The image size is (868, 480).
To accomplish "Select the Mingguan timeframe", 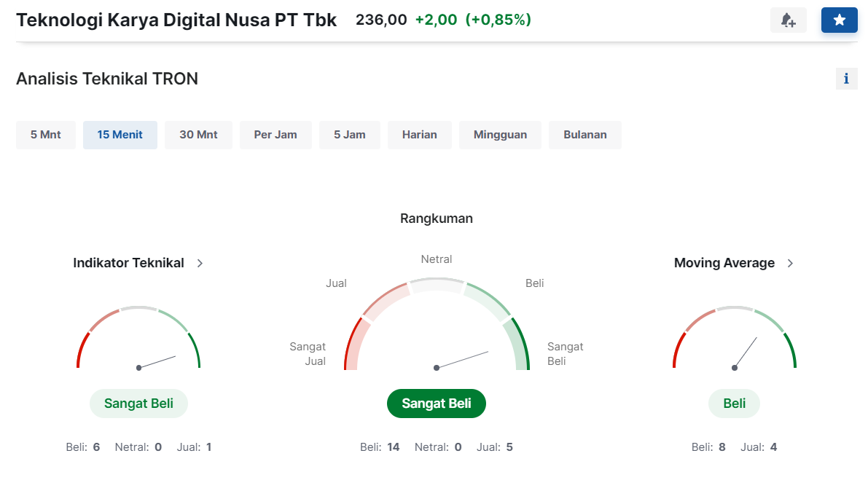I will 500,135.
